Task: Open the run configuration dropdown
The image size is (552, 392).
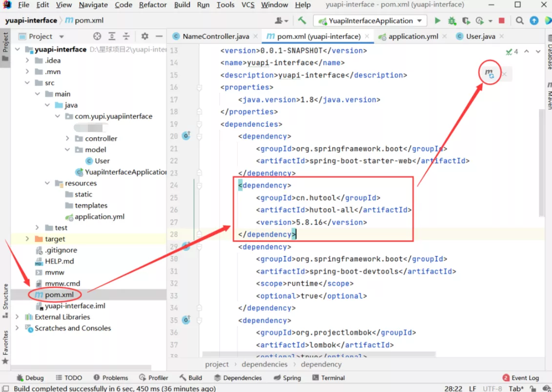Action: point(369,21)
